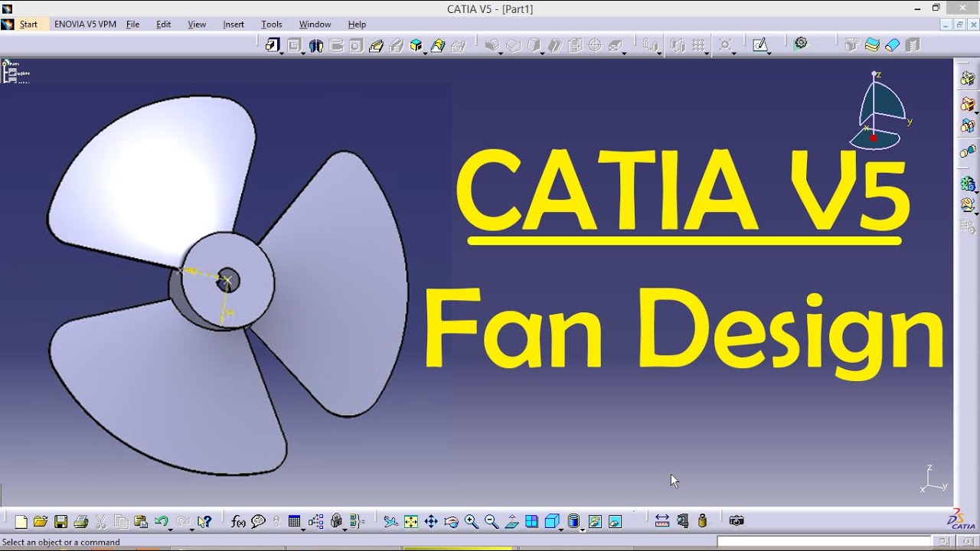Click the Zoom Out magnifier
Viewport: 980px width, 551px height.
tap(492, 522)
